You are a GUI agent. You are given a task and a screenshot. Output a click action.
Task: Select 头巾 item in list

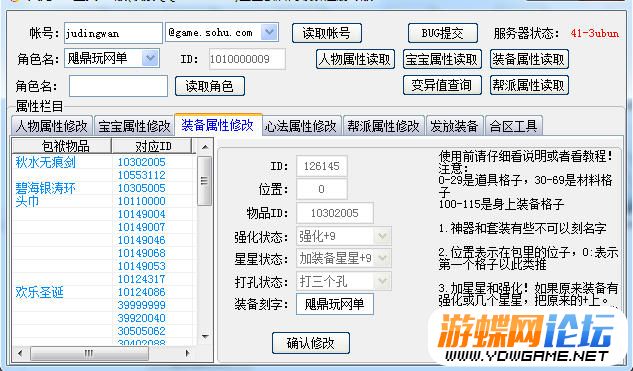[x=27, y=201]
